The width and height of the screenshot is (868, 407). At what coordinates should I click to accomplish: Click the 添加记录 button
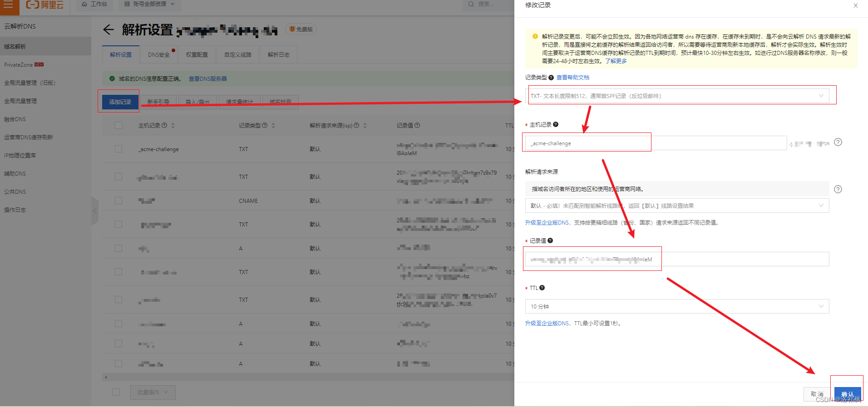120,102
